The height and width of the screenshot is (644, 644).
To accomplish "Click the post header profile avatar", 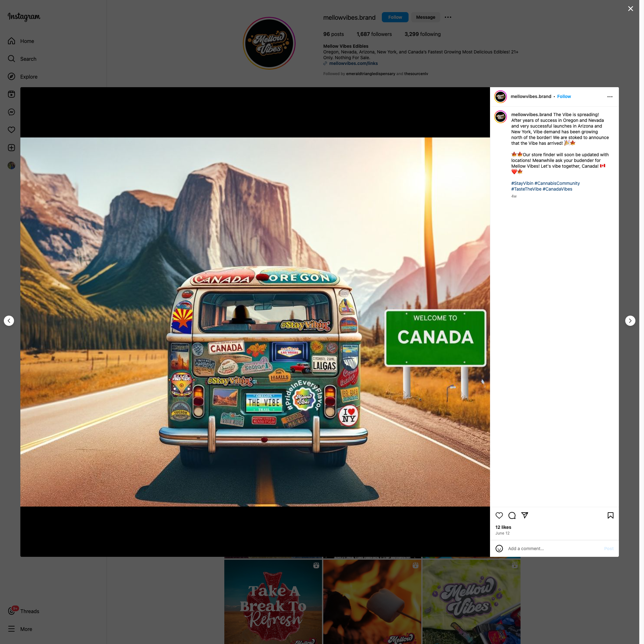I will [x=500, y=97].
